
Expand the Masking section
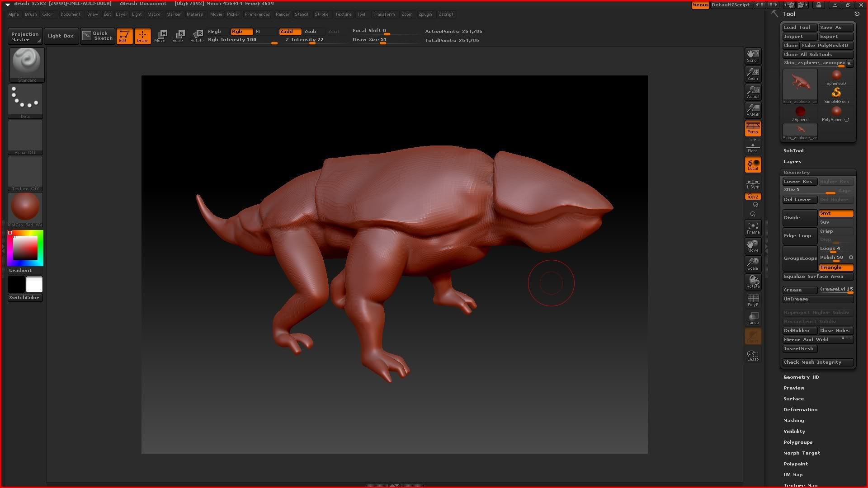pyautogui.click(x=793, y=421)
